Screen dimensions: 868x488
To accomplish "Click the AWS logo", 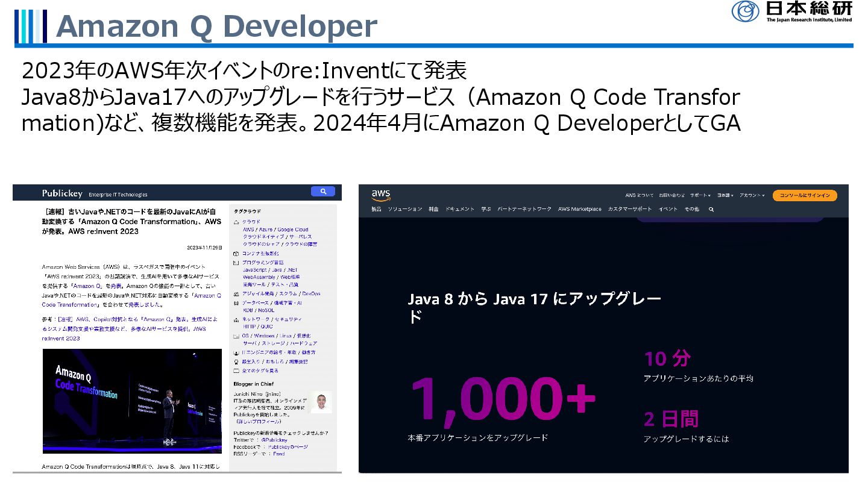I will [381, 195].
